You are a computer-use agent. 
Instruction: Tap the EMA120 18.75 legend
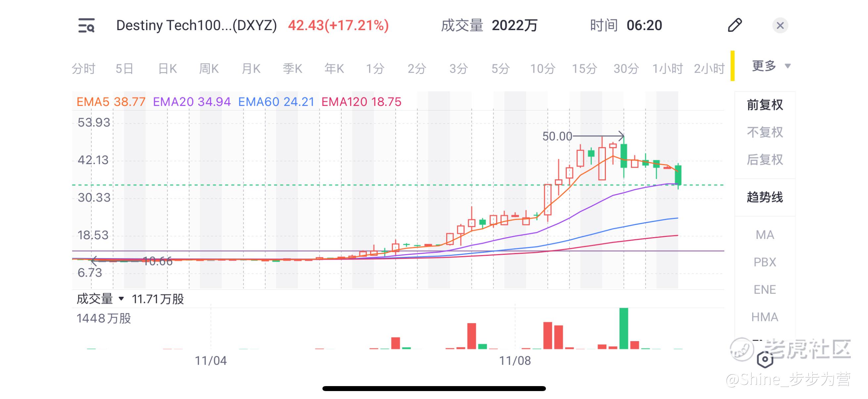361,102
